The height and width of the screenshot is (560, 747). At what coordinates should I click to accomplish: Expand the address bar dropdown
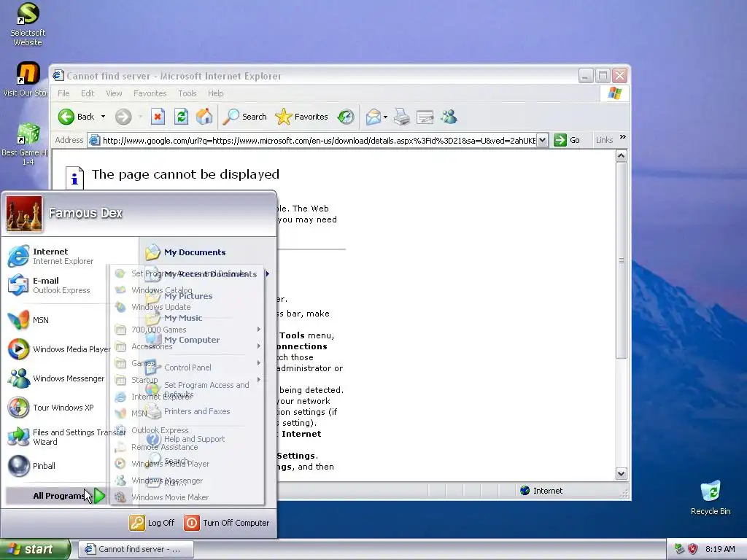click(x=542, y=140)
